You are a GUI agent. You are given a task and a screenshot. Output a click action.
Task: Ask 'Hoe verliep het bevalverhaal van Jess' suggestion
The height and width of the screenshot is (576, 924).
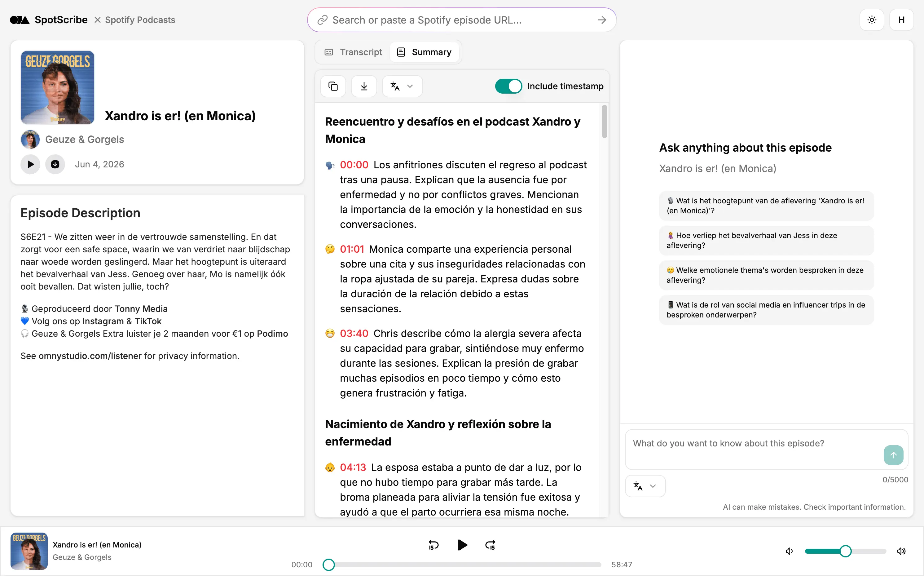766,240
